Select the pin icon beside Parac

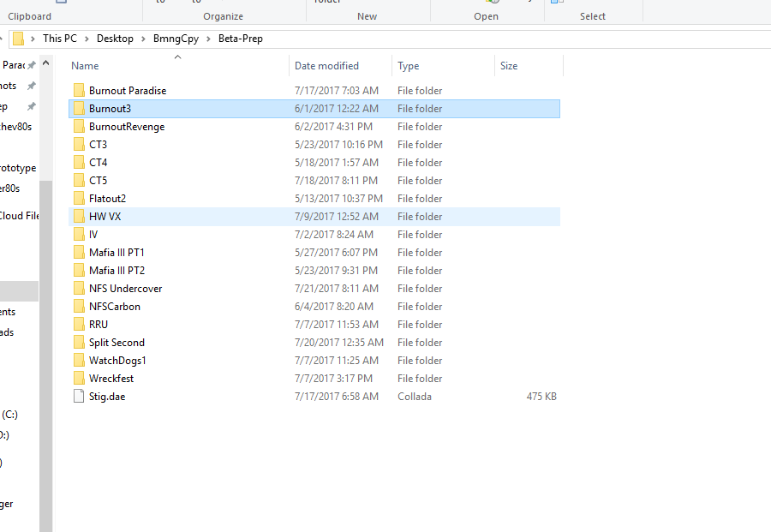tap(32, 65)
